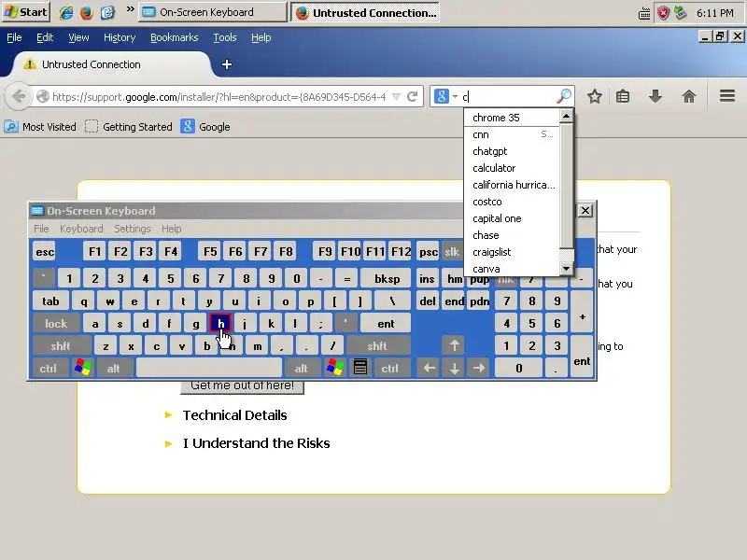The image size is (747, 560).
Task: Open the downloads arrow icon
Action: [655, 96]
